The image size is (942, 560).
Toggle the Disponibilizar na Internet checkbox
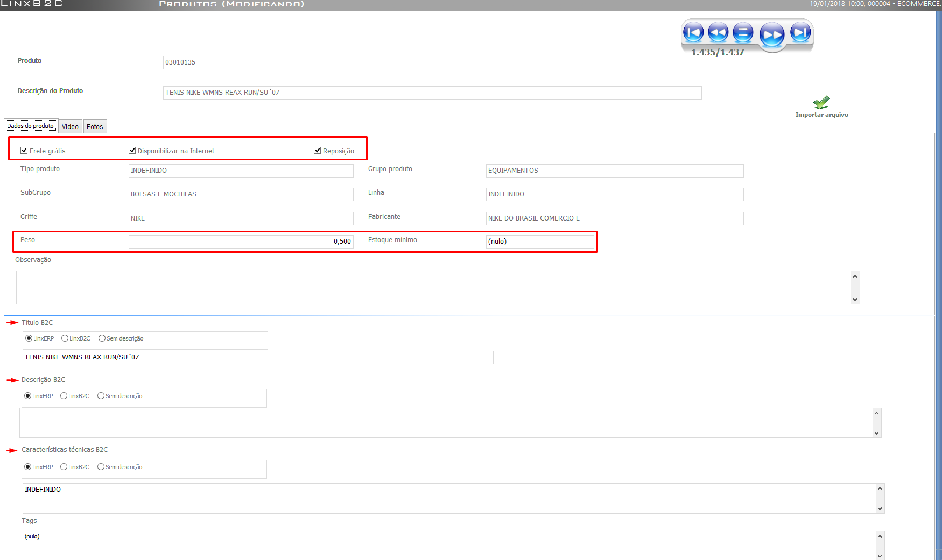tap(132, 151)
